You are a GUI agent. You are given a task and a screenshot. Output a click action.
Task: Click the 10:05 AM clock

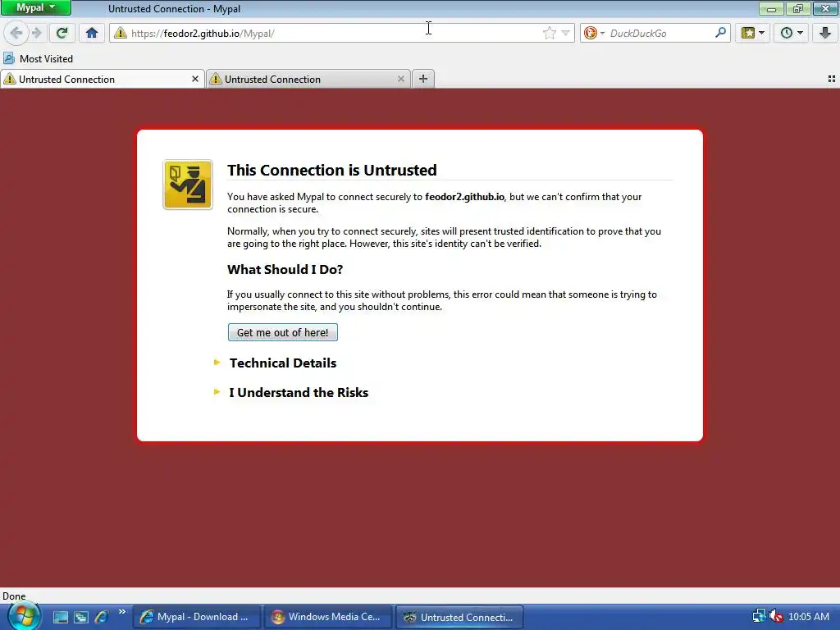pos(809,617)
